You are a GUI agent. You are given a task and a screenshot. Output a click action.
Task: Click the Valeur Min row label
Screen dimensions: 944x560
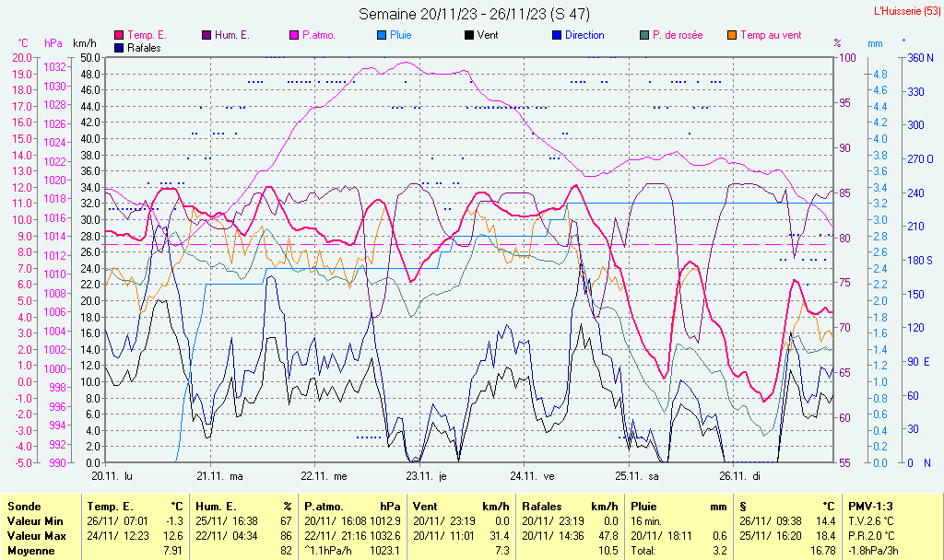pos(35,521)
